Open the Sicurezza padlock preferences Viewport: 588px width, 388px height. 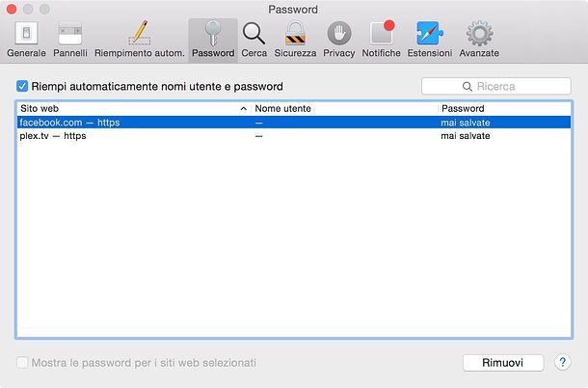(x=295, y=40)
